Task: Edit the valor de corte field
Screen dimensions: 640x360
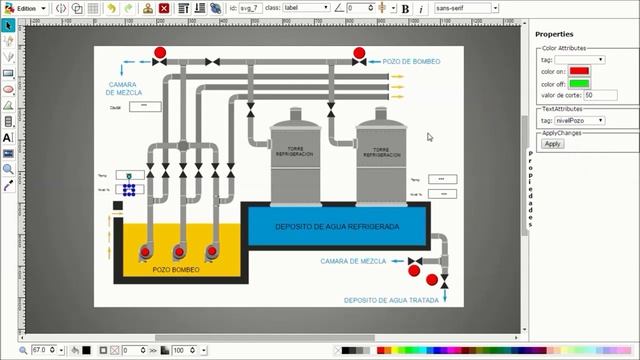Action: click(x=600, y=95)
